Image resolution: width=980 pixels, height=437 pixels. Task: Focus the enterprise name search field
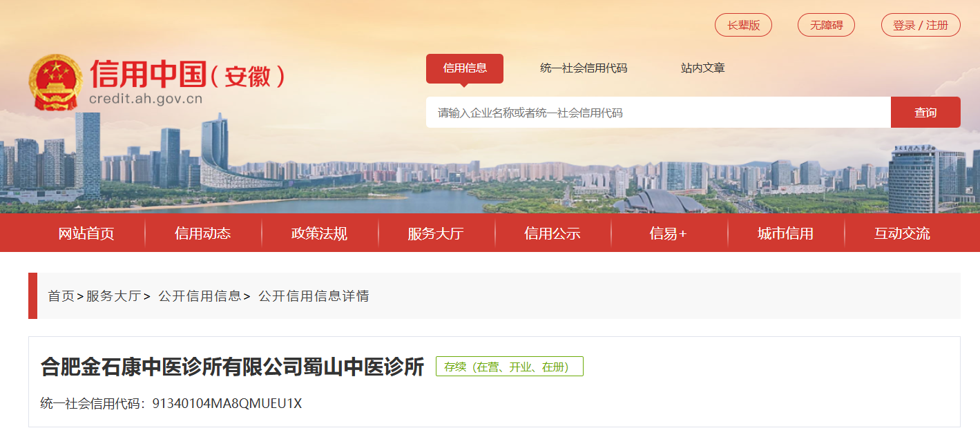pyautogui.click(x=658, y=113)
